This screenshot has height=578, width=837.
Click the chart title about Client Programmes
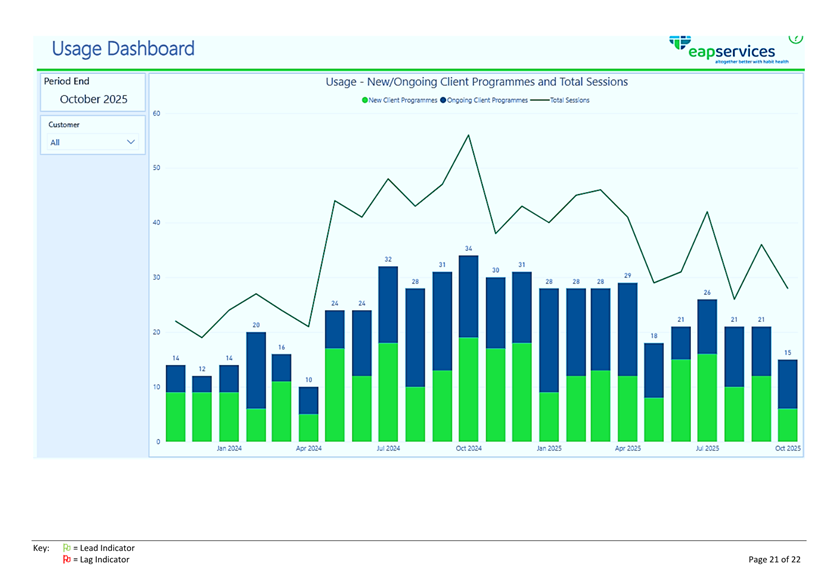[477, 82]
